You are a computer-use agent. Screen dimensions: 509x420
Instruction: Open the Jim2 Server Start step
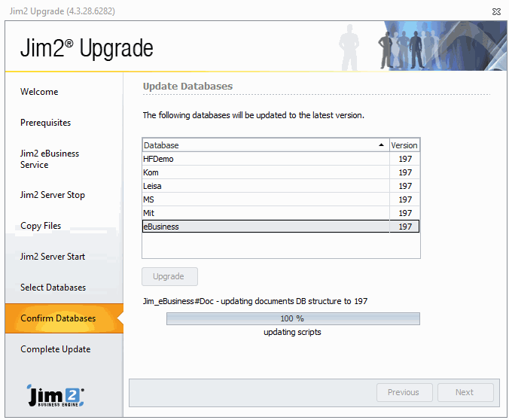[x=53, y=257]
